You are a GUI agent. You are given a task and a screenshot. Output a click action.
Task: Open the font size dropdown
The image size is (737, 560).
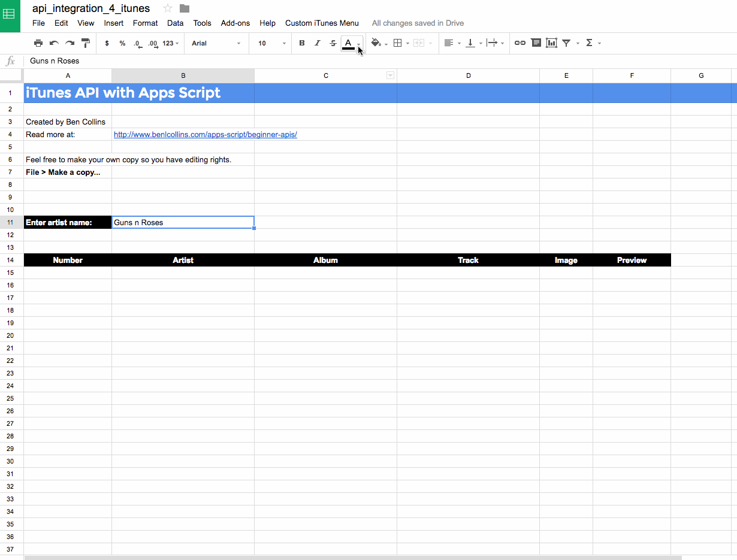[270, 43]
